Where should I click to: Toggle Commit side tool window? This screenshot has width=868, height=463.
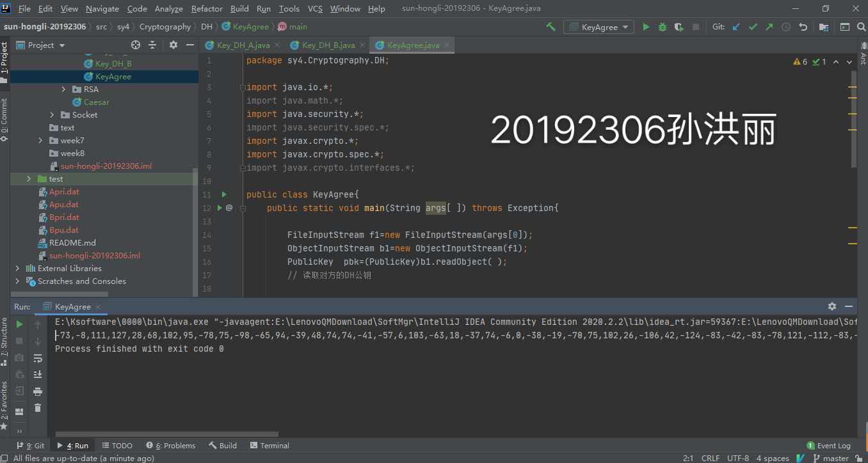point(4,120)
